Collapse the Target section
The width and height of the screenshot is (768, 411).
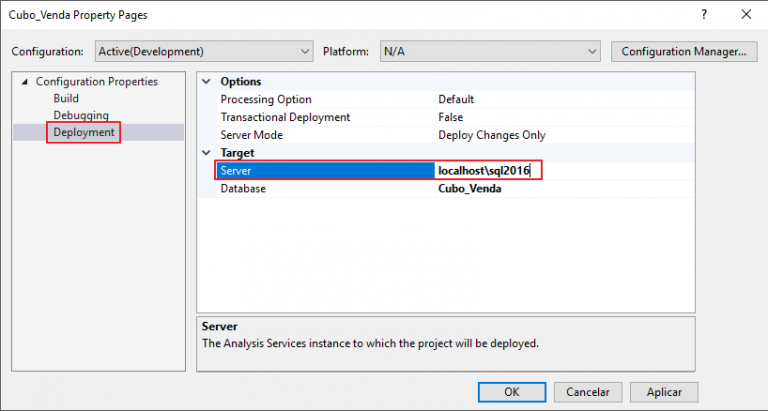coord(207,153)
